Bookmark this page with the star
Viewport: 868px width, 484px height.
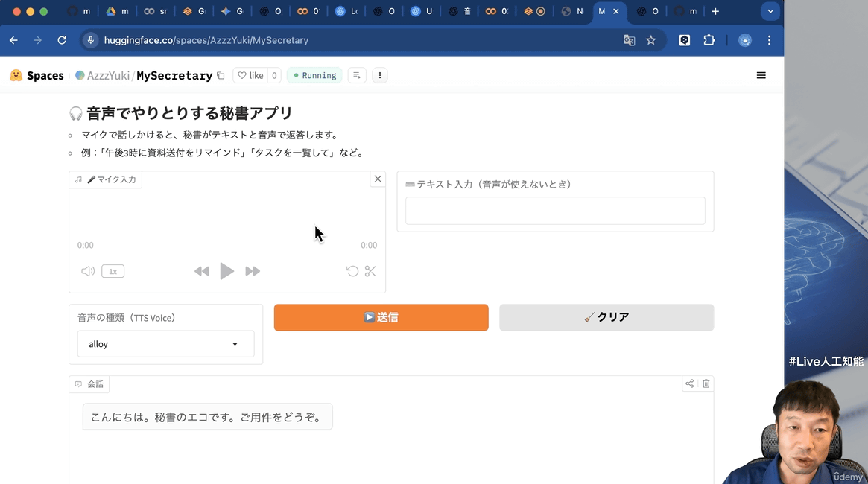pos(651,40)
